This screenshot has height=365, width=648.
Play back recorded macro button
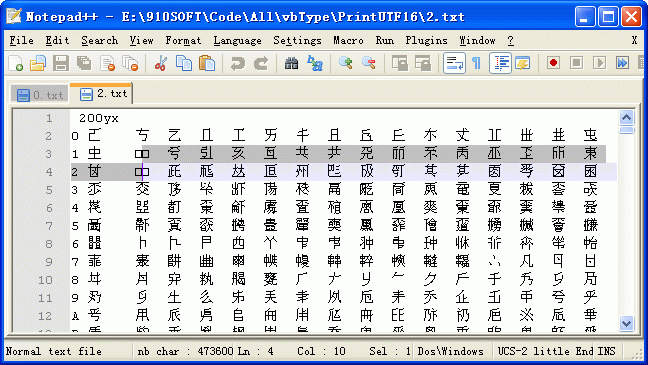[x=599, y=63]
